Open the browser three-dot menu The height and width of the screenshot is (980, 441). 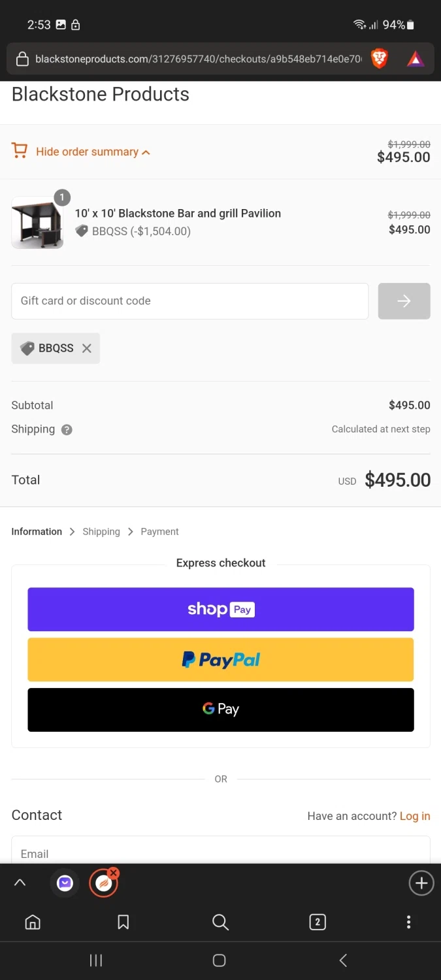[x=408, y=922]
